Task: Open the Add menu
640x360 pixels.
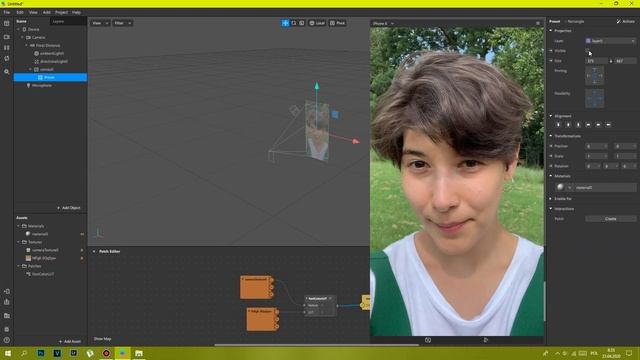Action: point(47,12)
